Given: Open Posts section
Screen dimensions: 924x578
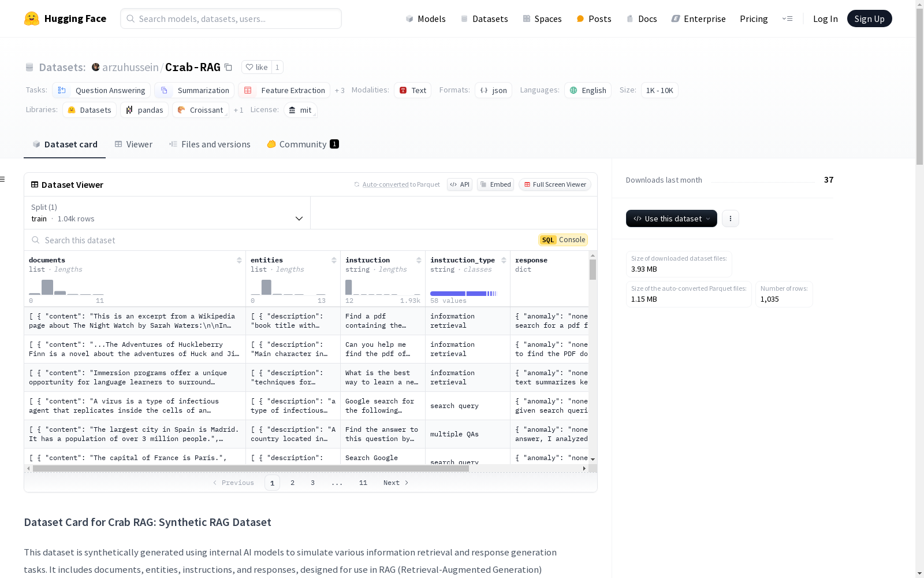Looking at the screenshot, I should point(594,18).
